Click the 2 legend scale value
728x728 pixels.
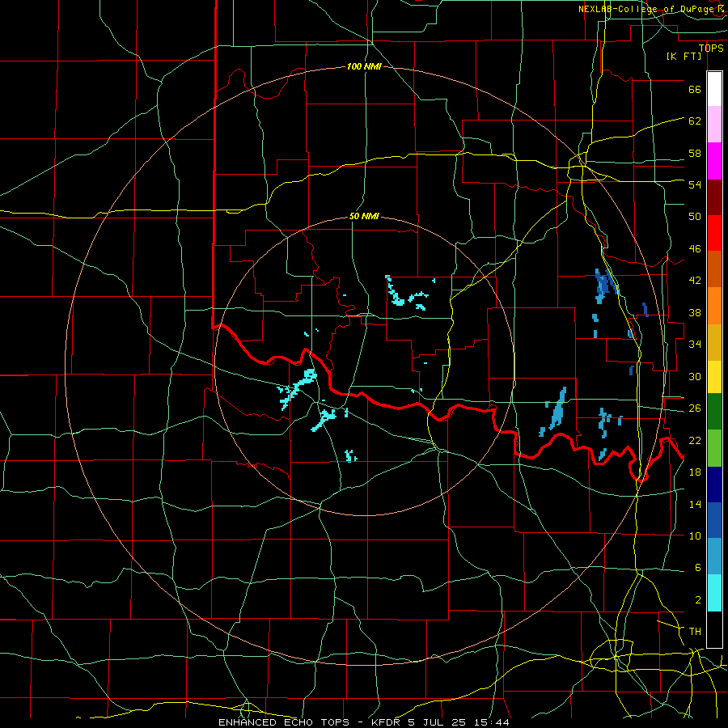pos(698,600)
